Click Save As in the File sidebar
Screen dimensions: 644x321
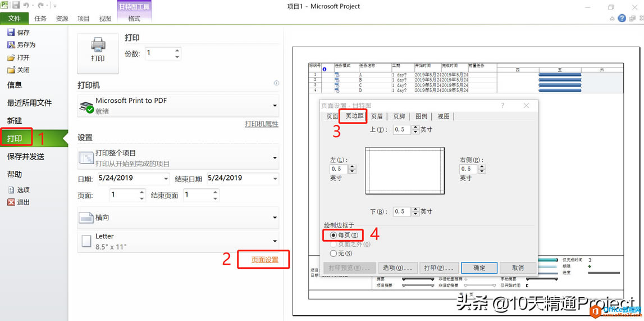tap(21, 45)
